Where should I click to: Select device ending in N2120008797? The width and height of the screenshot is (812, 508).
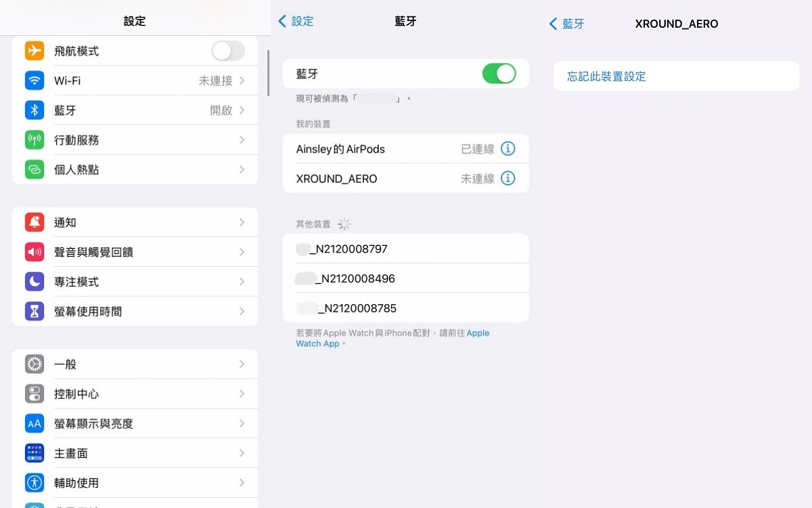coord(348,249)
